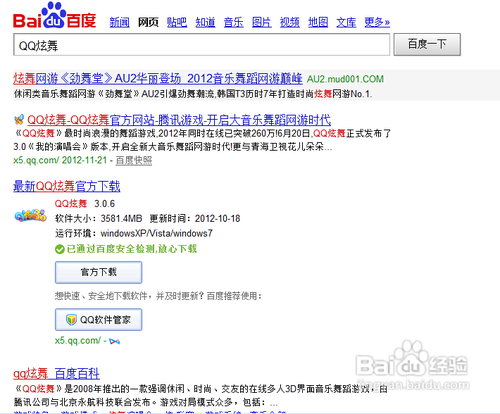Click the green safety check icon
Screen dimensions: 500x414
(x=59, y=249)
